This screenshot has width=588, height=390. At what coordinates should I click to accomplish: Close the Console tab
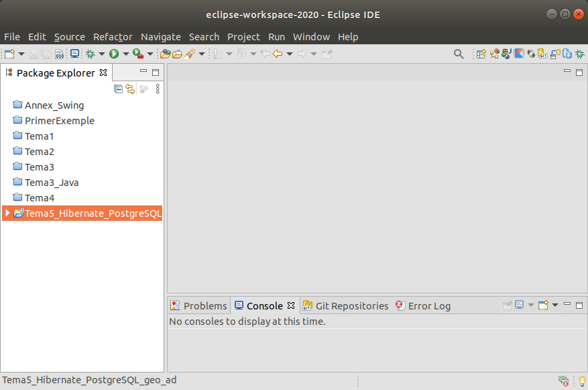click(290, 305)
